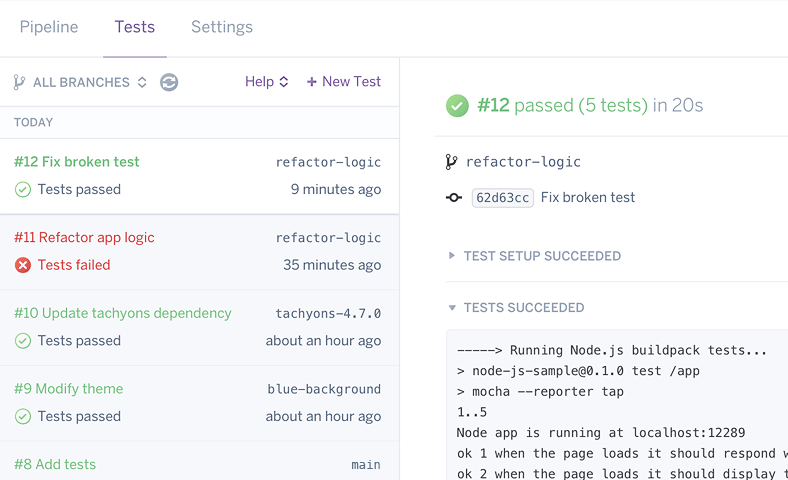Switch to the Settings tab

(x=222, y=27)
